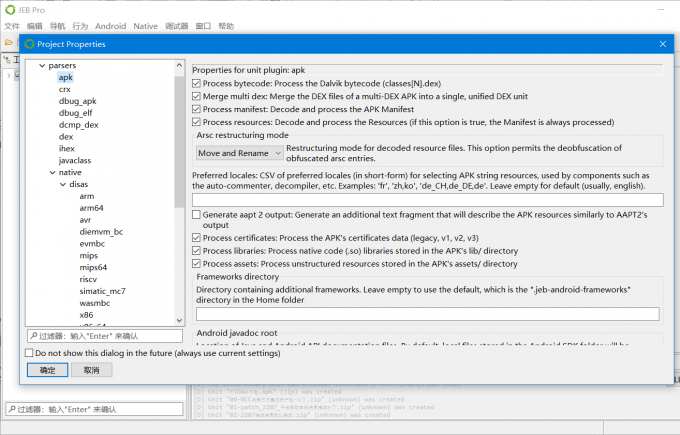Disable Merge multi dex option

(x=196, y=97)
